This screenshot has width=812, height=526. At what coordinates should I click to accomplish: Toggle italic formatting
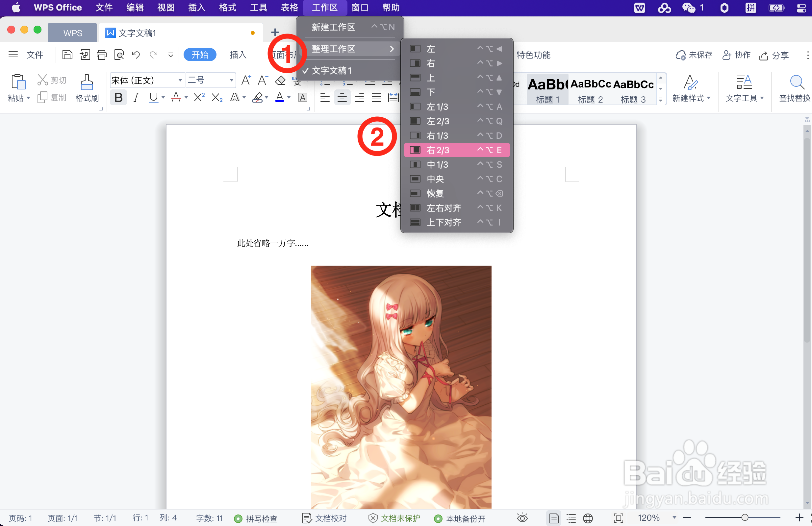(x=136, y=98)
